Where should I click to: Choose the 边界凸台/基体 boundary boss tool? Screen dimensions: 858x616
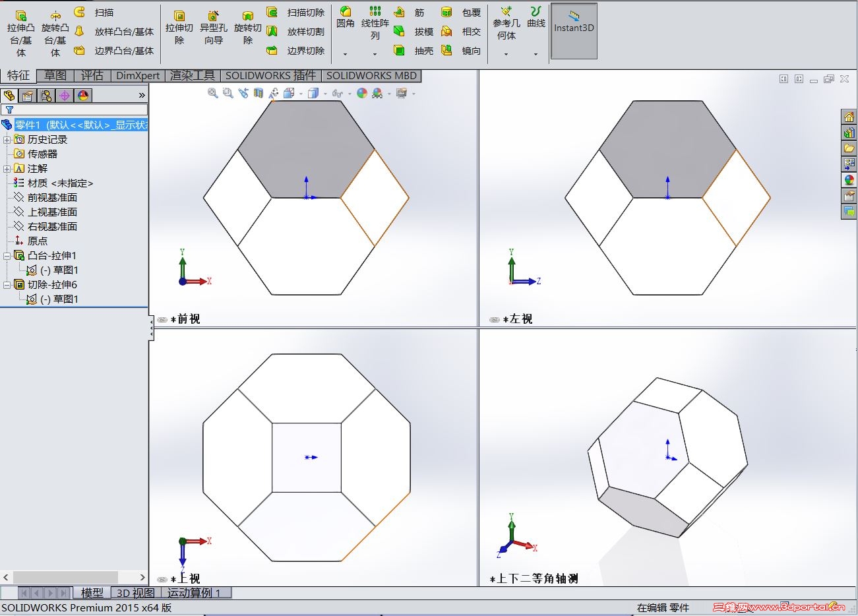pos(113,51)
